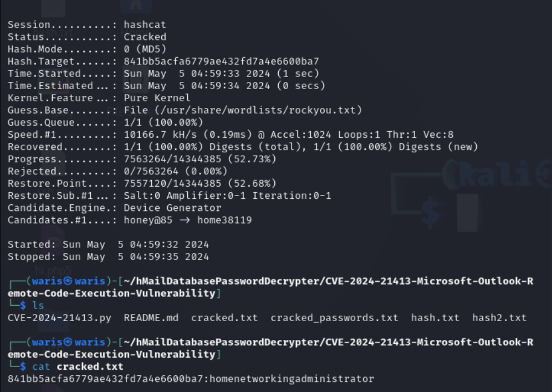Click the rockyou.txt wordlist path
The width and height of the screenshot is (552, 392).
pyautogui.click(x=258, y=110)
